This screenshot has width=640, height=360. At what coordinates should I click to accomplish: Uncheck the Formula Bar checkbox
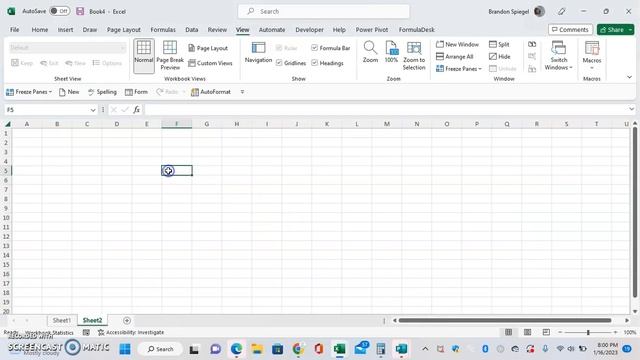click(x=314, y=48)
